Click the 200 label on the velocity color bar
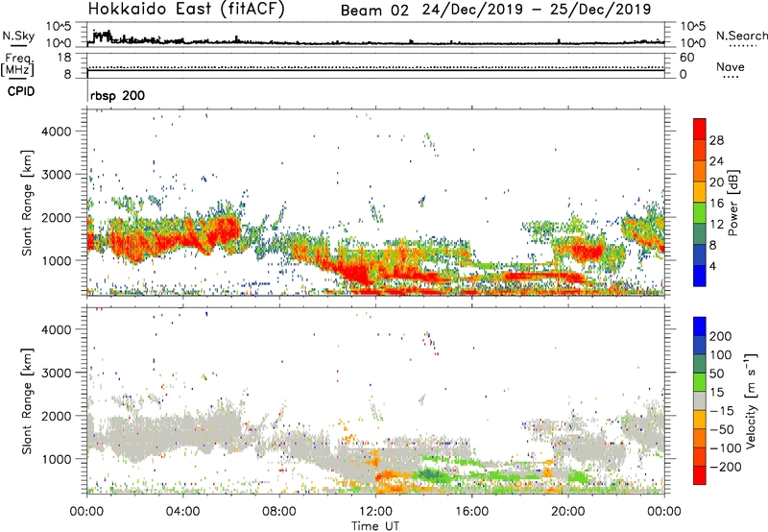 pos(721,336)
